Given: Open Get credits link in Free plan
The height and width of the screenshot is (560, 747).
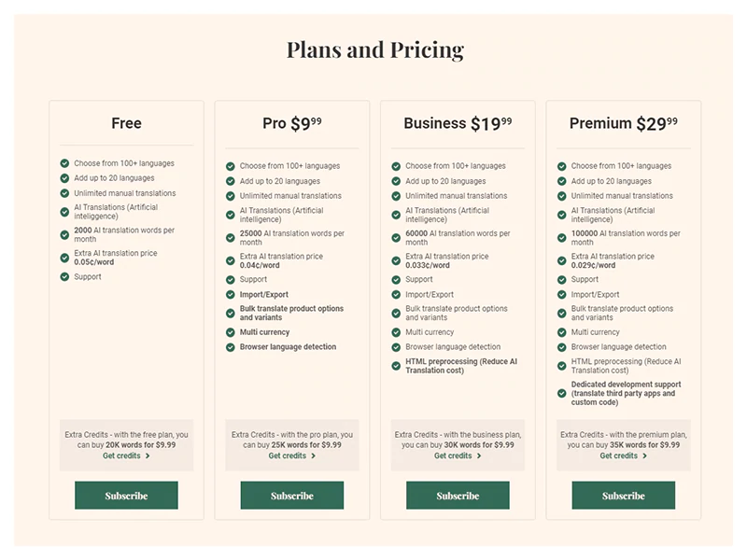Looking at the screenshot, I should [126, 456].
